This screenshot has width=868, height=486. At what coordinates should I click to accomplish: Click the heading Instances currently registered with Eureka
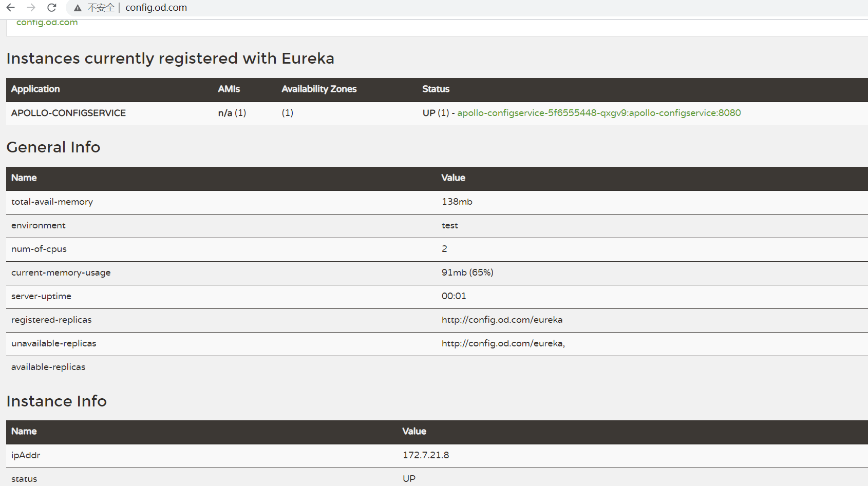coord(170,59)
